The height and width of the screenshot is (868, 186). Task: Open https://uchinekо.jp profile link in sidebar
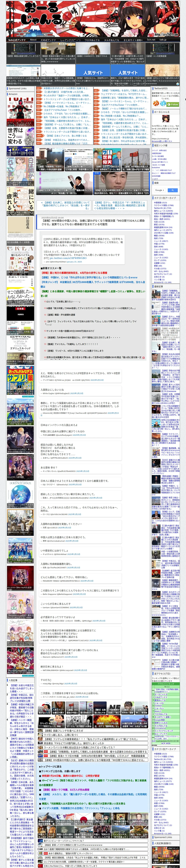[x=160, y=138]
